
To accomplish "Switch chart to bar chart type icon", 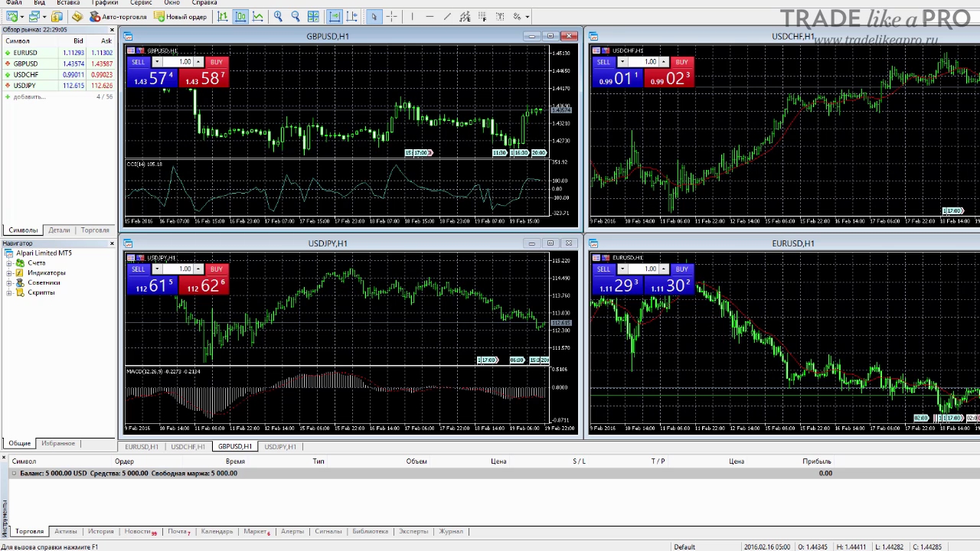I will pos(223,16).
